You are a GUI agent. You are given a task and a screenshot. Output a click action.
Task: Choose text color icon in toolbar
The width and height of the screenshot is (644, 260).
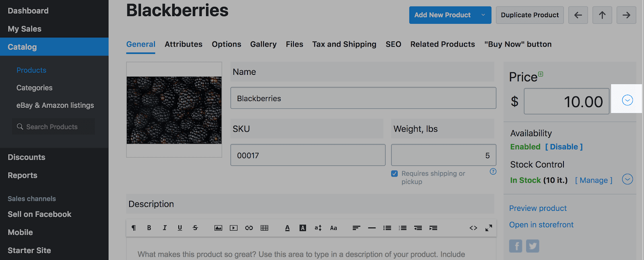287,228
